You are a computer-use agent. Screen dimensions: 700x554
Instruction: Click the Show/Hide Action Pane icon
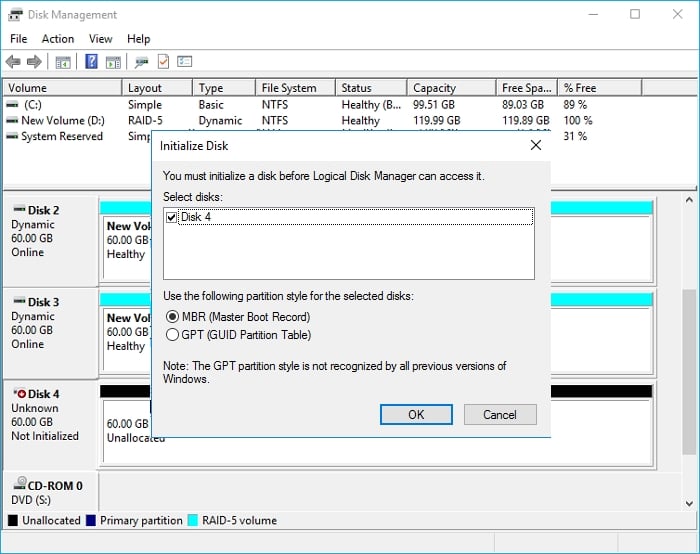click(113, 62)
